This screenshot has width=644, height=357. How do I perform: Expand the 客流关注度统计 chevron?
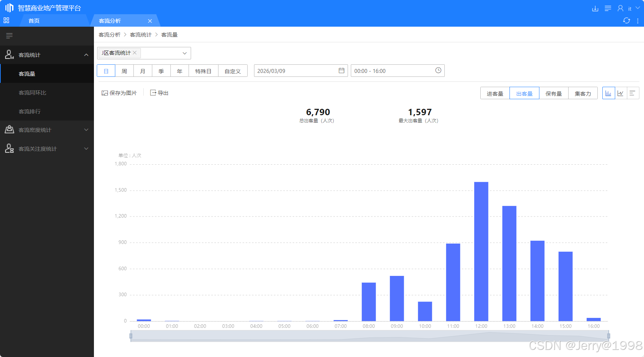[86, 149]
